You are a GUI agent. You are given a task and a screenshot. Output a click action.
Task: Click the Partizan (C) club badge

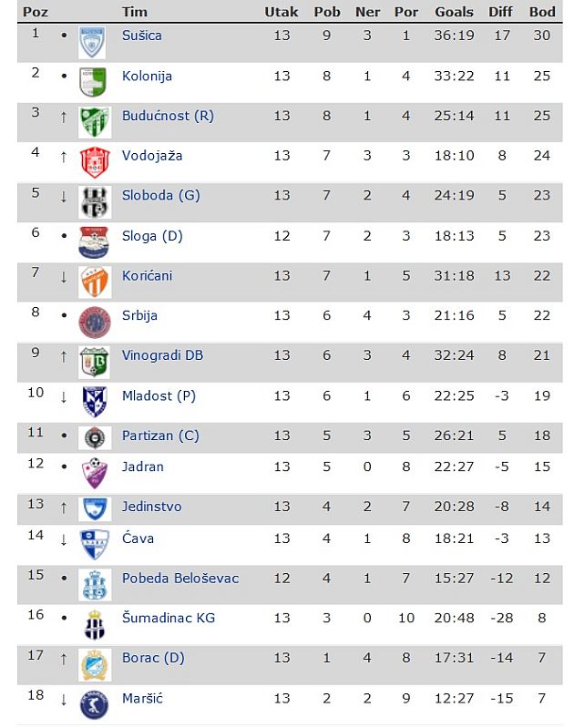(x=94, y=437)
